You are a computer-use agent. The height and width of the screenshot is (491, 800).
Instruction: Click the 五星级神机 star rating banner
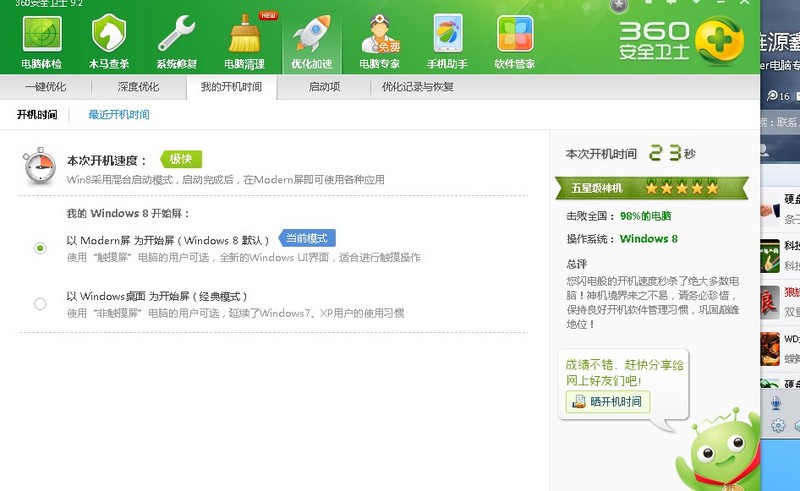tap(652, 188)
